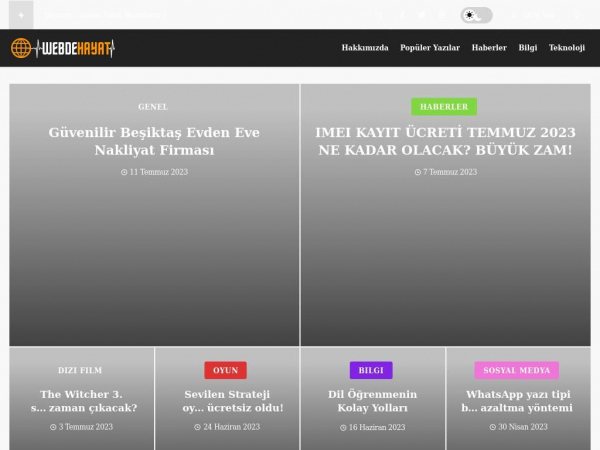
Task: Open the Facebook social icon
Action: click(x=402, y=15)
